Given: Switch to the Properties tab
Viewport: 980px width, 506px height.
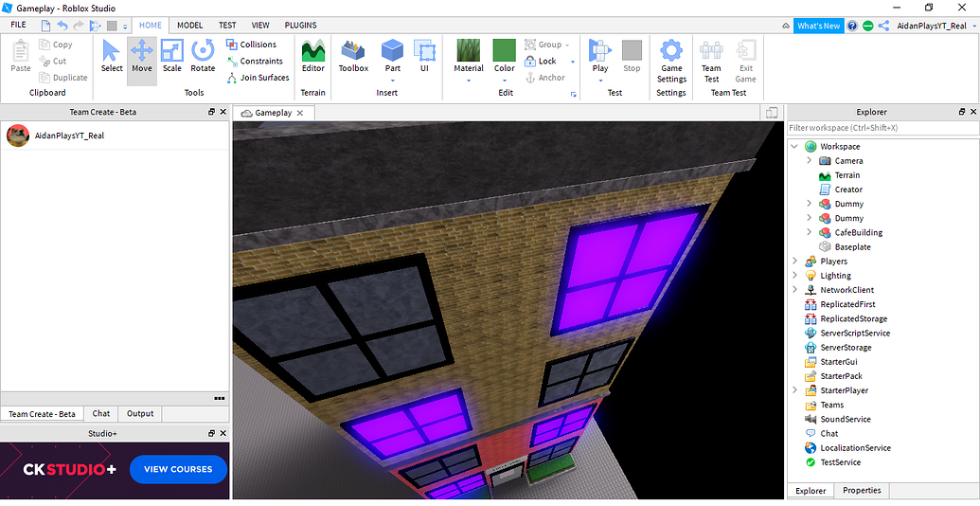Looking at the screenshot, I should coord(862,490).
